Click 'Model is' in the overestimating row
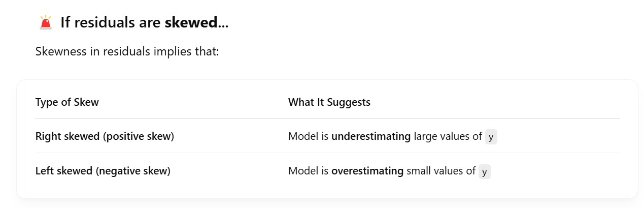This screenshot has height=208, width=644. coord(308,171)
